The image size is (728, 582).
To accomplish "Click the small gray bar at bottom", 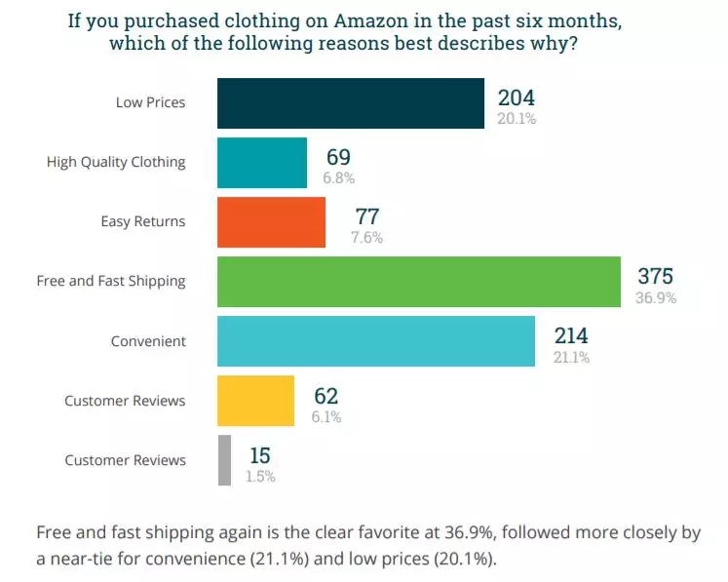I will (225, 460).
